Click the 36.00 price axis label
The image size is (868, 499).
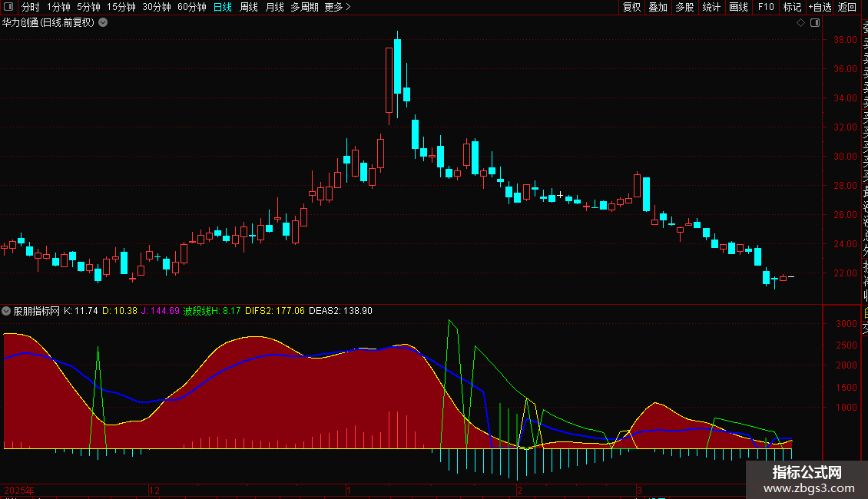point(845,69)
